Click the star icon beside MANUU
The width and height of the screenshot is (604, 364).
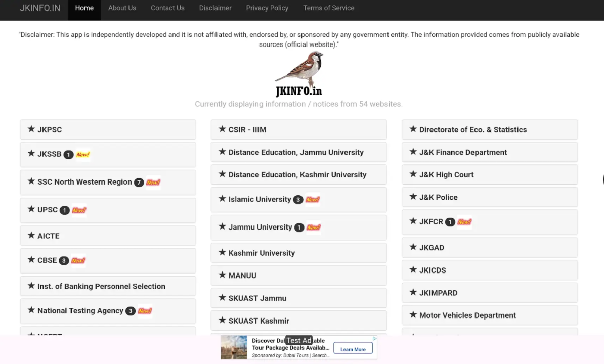pos(222,275)
